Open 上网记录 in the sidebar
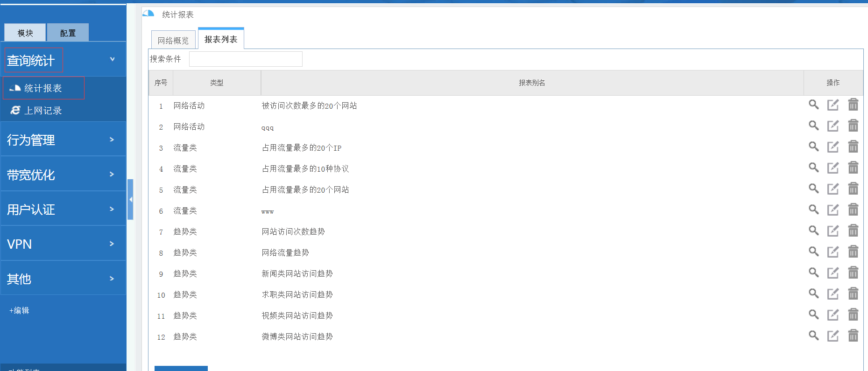The image size is (868, 371). (43, 111)
